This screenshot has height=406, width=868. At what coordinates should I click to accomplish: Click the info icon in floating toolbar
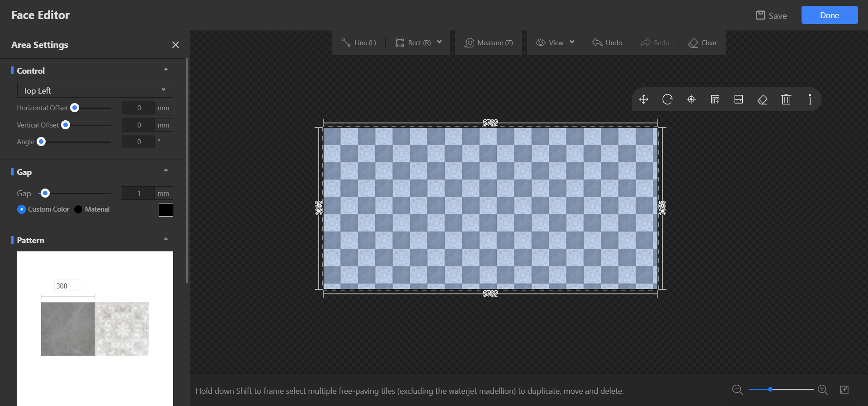coord(810,99)
